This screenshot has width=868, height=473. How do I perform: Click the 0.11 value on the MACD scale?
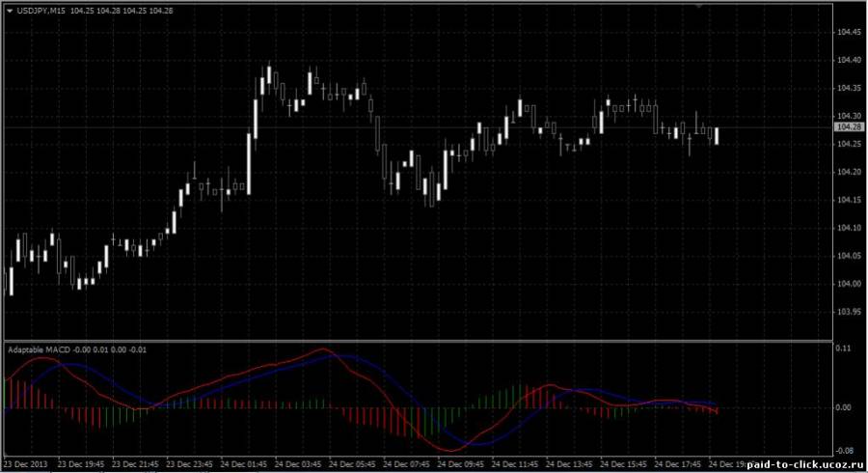845,347
